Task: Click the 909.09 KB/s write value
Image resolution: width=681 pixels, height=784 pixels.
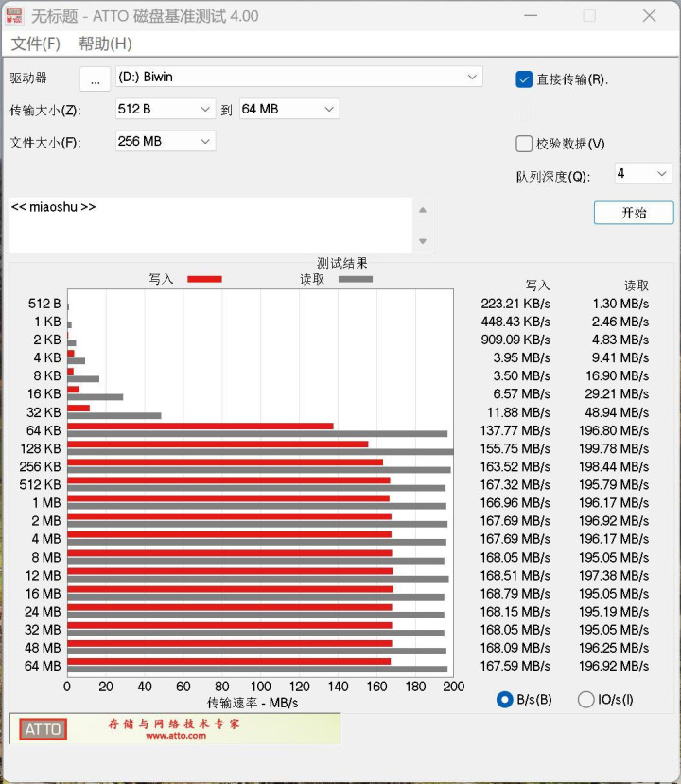Action: pyautogui.click(x=515, y=340)
